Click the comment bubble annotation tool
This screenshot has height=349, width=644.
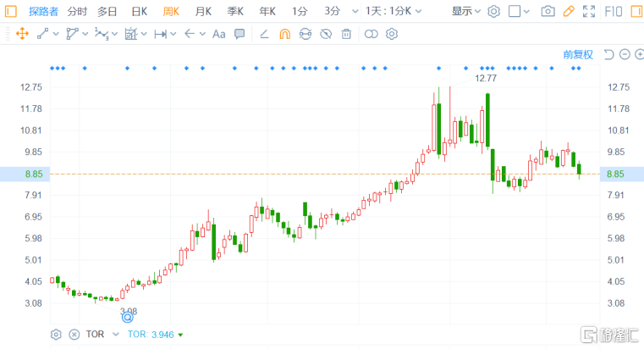(239, 34)
